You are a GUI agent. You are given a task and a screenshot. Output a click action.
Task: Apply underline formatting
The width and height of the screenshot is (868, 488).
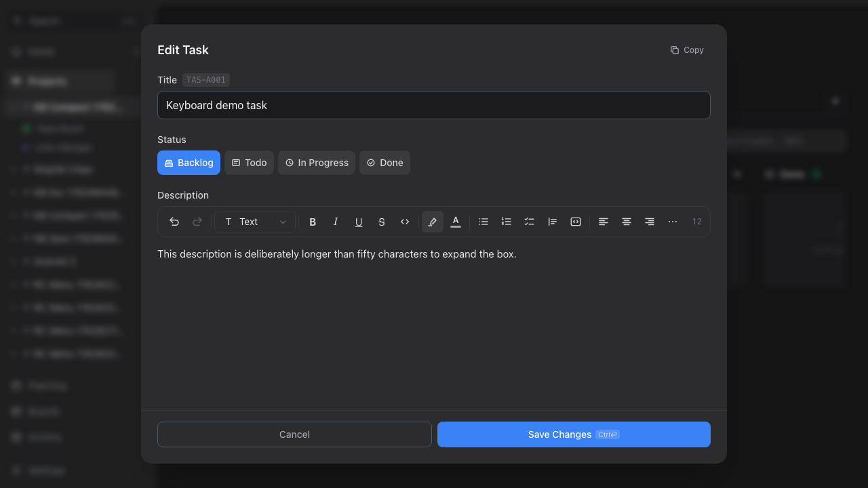(x=359, y=222)
